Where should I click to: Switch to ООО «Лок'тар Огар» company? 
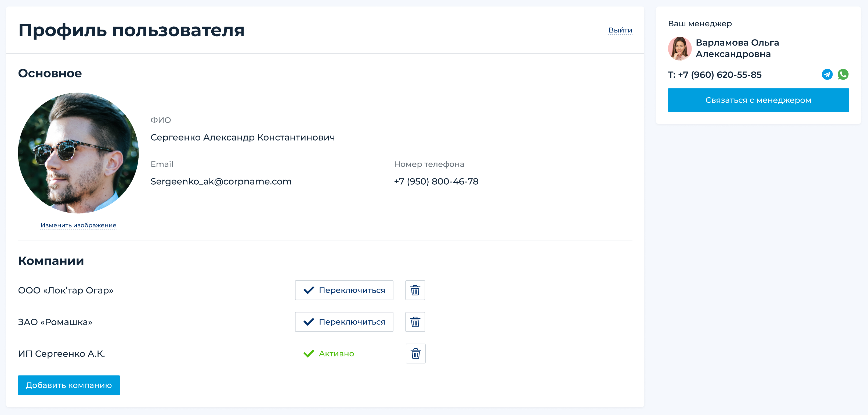pyautogui.click(x=344, y=290)
